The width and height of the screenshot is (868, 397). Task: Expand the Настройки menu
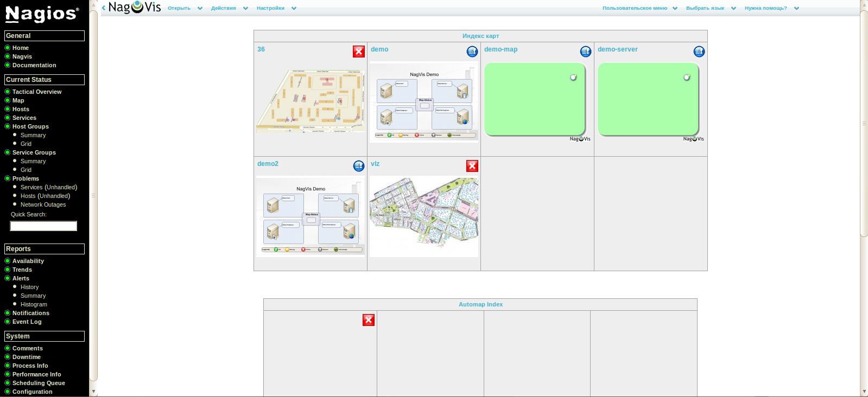click(277, 8)
